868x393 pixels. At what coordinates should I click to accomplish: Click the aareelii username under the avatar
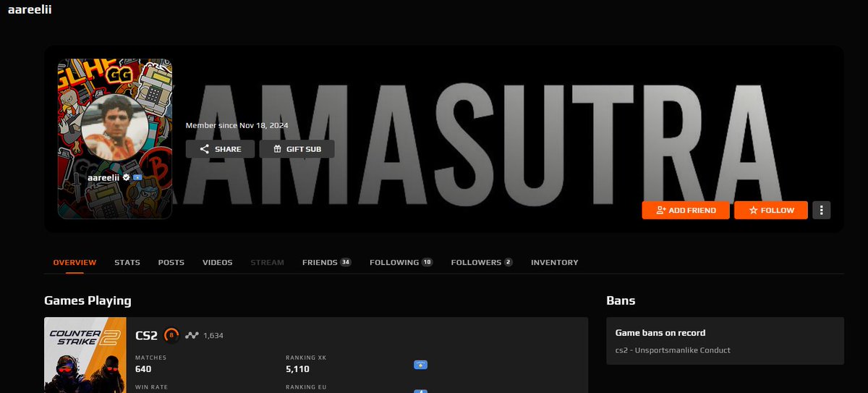click(x=103, y=177)
